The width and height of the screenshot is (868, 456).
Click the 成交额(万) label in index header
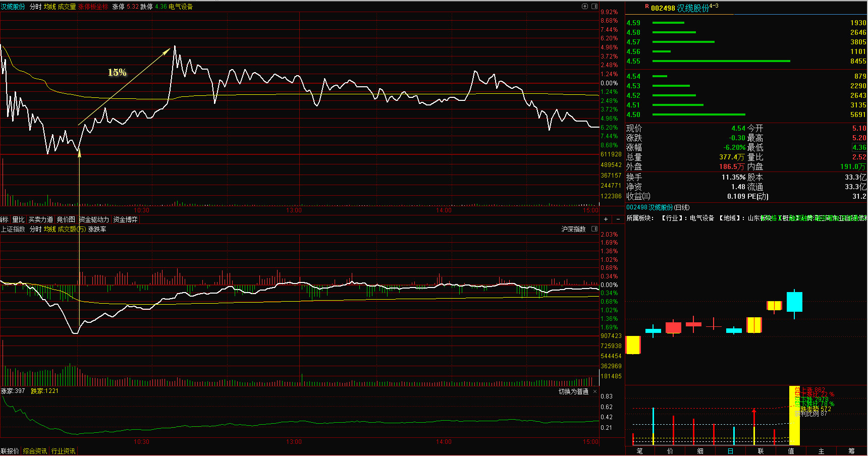point(72,229)
